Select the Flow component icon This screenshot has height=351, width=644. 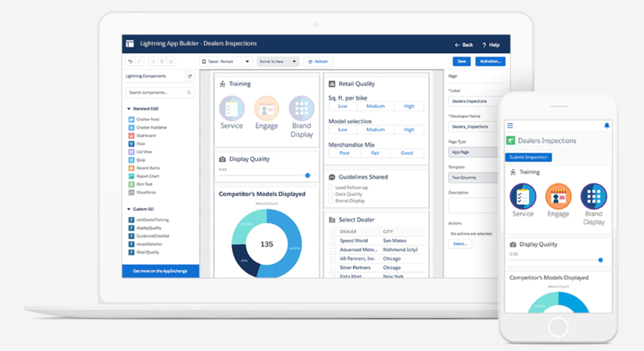pos(131,144)
